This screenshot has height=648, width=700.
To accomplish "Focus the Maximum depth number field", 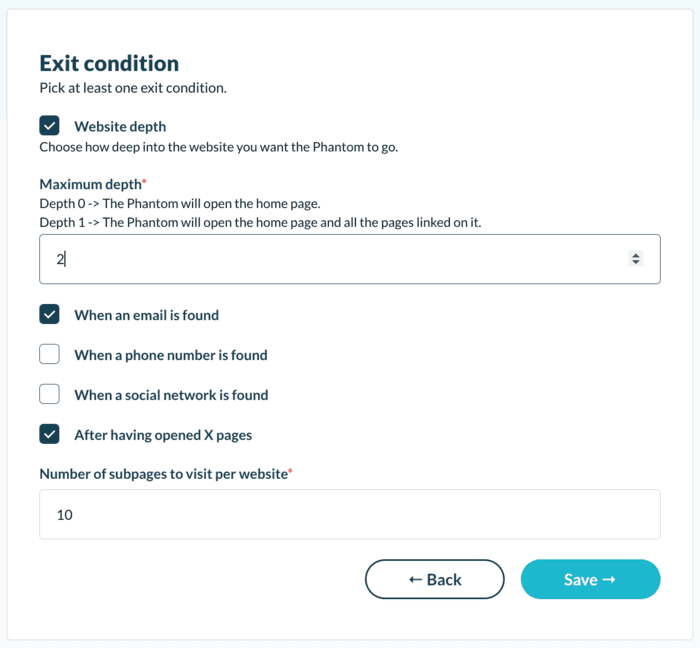I will (330, 259).
